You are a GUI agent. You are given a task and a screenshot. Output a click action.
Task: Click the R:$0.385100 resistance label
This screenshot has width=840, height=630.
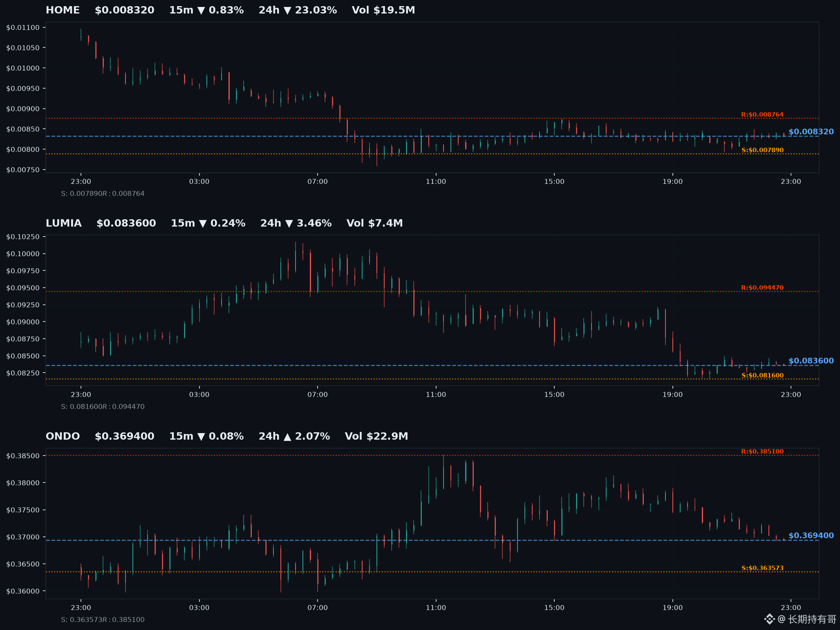(762, 452)
